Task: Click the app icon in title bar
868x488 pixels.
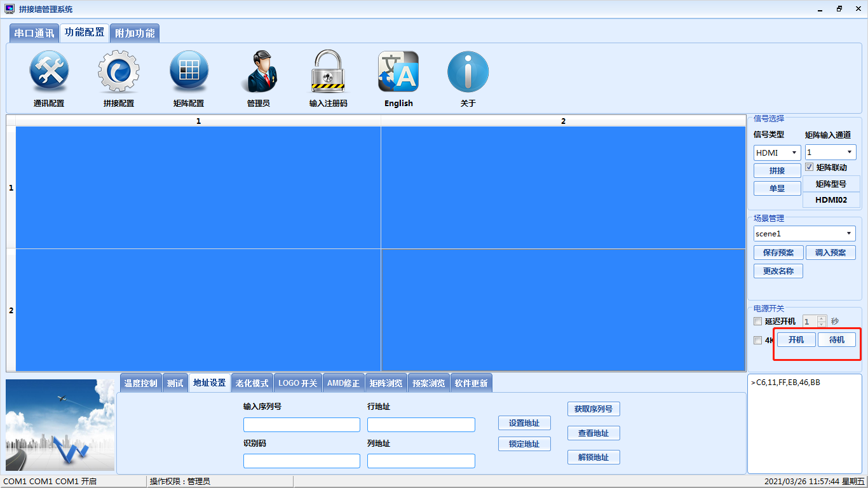Action: tap(10, 9)
